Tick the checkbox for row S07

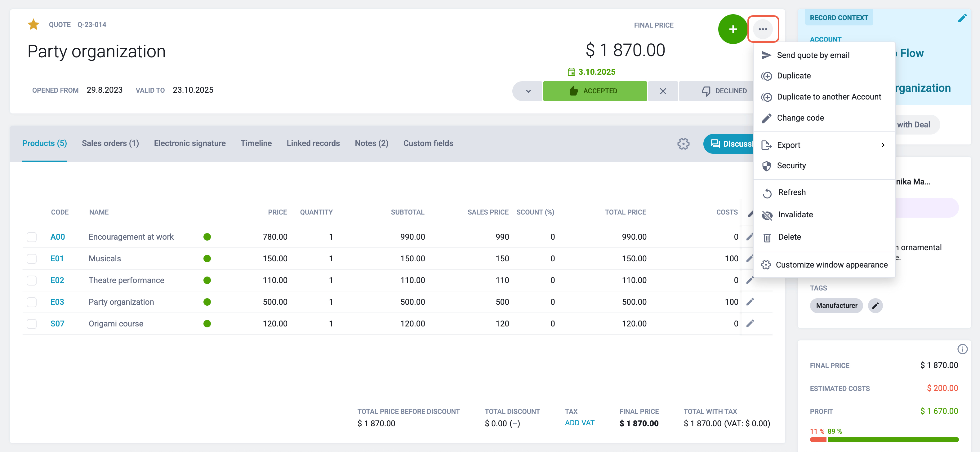pos(32,324)
